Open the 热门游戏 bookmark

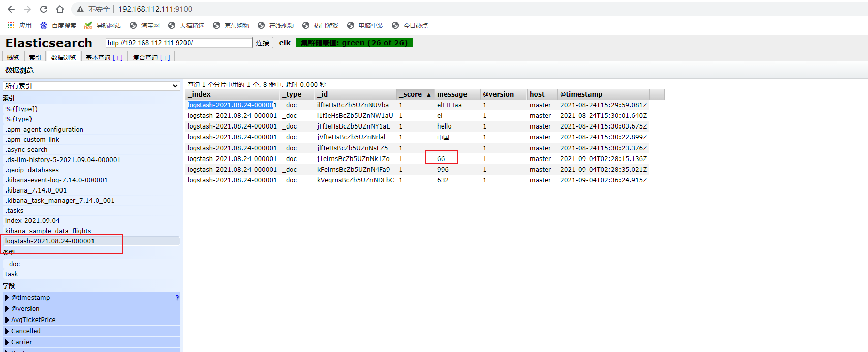pyautogui.click(x=320, y=25)
